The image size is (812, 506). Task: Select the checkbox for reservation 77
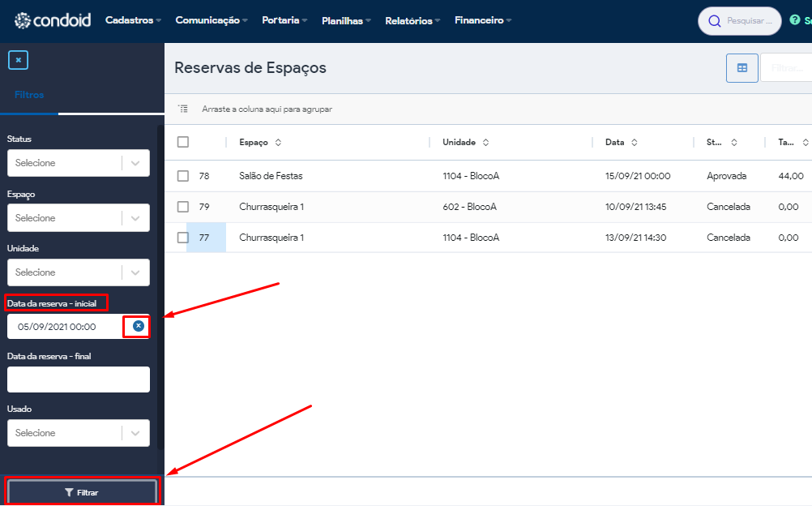pos(183,238)
